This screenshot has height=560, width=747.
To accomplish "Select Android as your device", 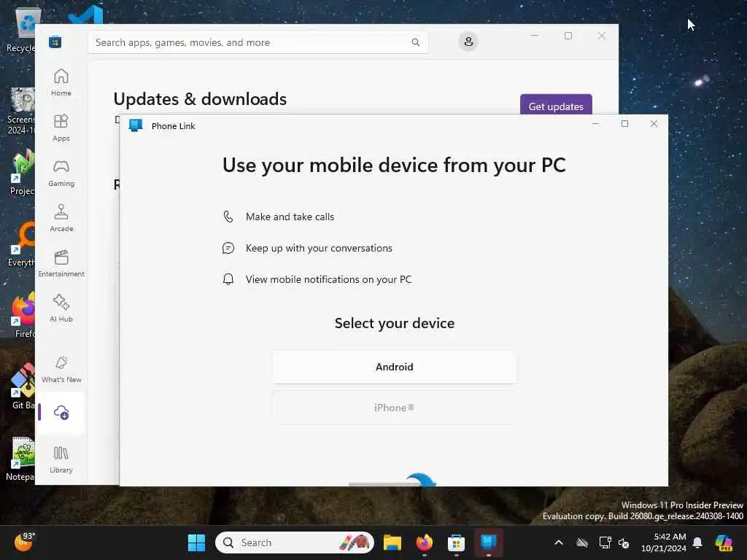I will pyautogui.click(x=395, y=367).
